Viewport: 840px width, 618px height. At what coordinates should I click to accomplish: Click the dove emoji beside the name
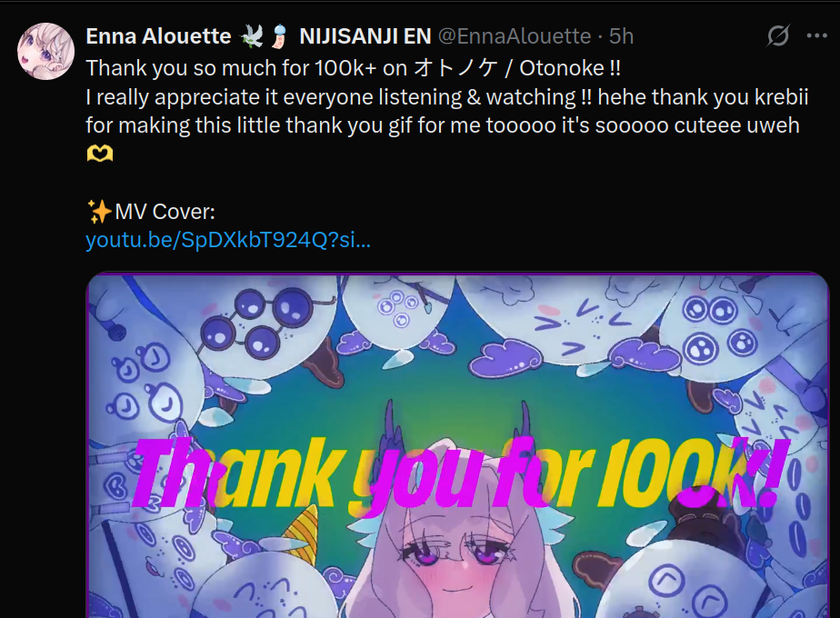tap(251, 36)
